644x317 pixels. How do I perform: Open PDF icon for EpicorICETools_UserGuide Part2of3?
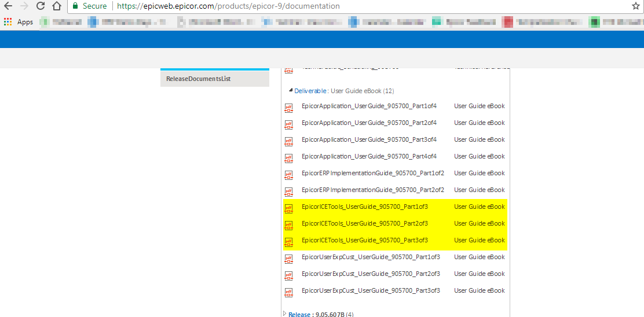(x=289, y=225)
